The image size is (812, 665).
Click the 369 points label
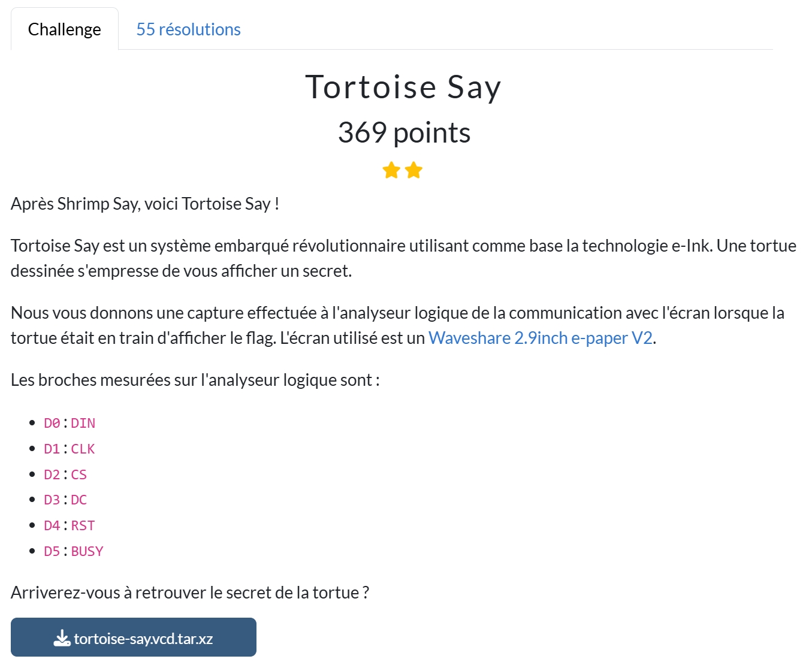pos(403,132)
